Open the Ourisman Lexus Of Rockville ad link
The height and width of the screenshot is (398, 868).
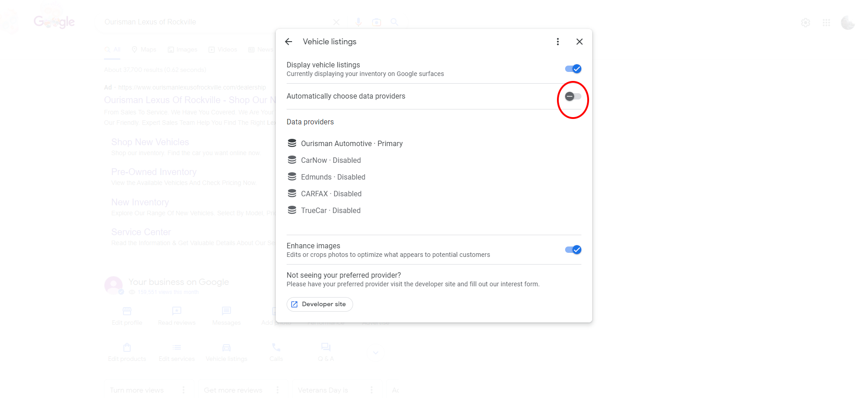click(x=190, y=100)
